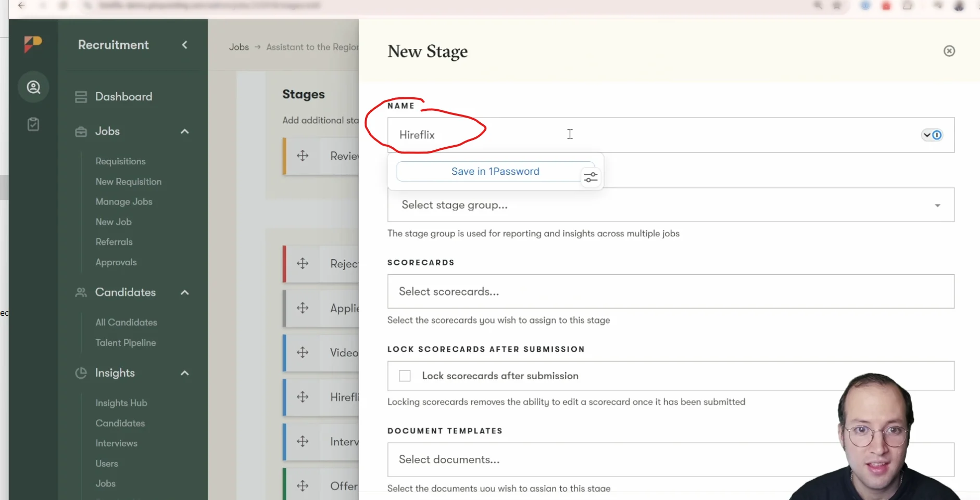The width and height of the screenshot is (980, 500).
Task: Click the Insights pie chart icon
Action: [x=81, y=373]
